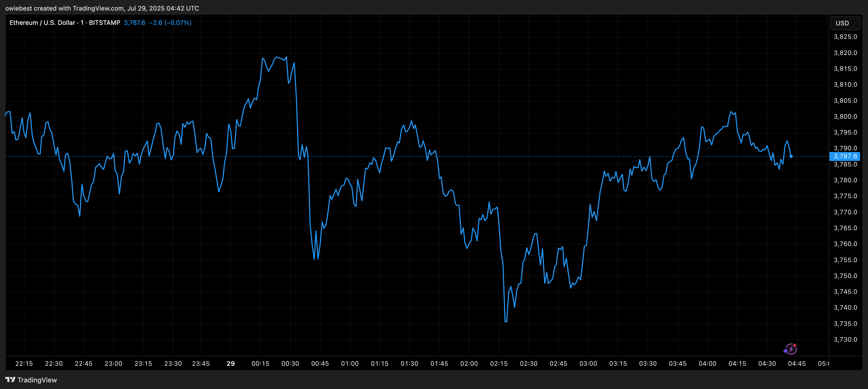The image size is (868, 389).
Task: Click the bold 29 date marker
Action: (x=231, y=363)
